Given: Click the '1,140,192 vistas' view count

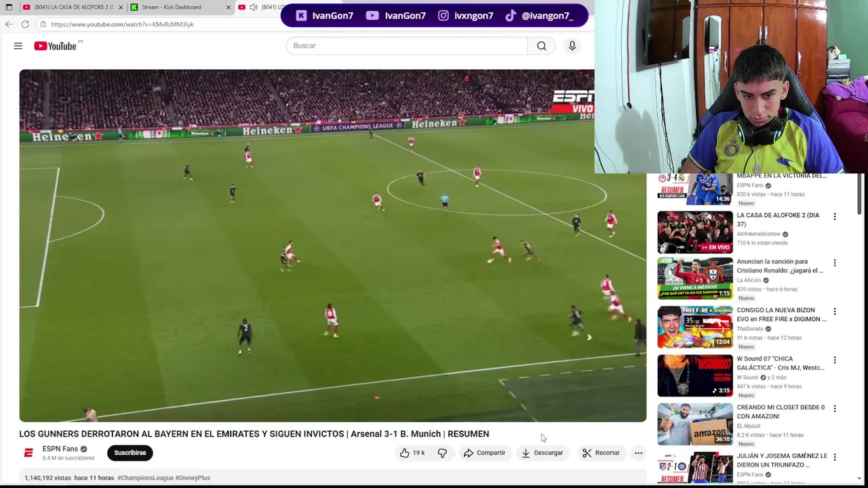Looking at the screenshot, I should (47, 478).
